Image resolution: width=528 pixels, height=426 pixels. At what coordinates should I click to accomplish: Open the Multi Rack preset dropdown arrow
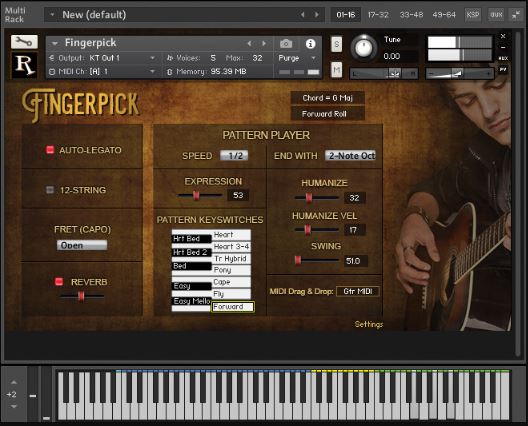[x=52, y=14]
